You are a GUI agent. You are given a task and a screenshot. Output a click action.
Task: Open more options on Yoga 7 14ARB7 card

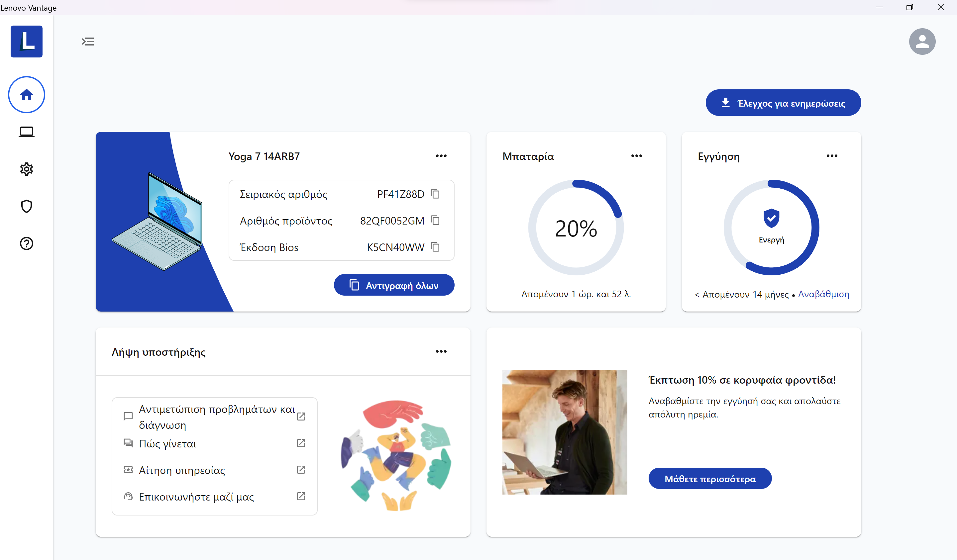pos(441,156)
